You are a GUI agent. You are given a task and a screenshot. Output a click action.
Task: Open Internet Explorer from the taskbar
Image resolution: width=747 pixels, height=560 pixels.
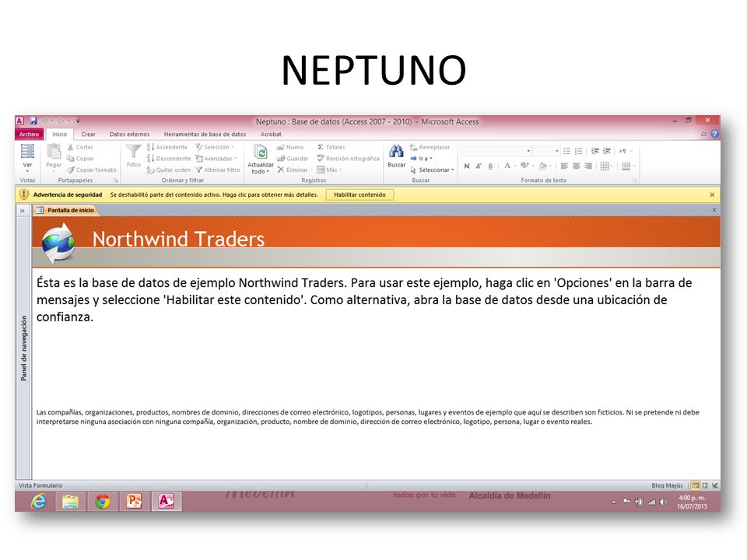point(39,502)
